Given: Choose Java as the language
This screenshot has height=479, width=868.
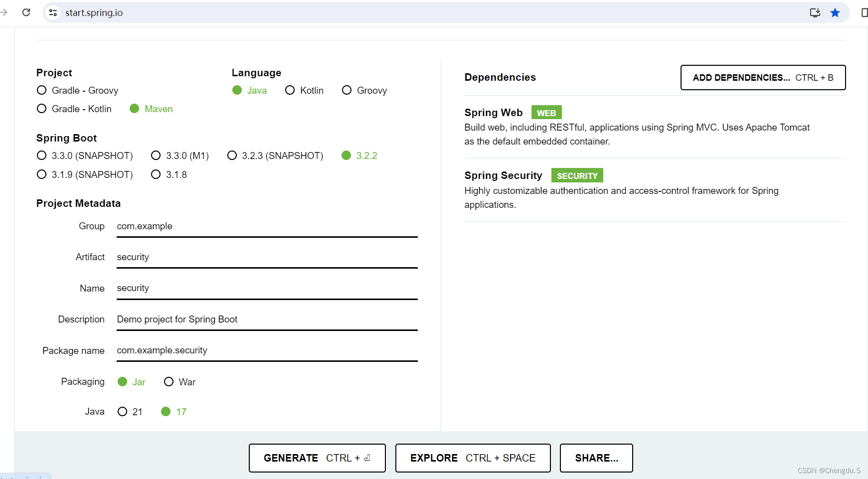Looking at the screenshot, I should pos(249,90).
